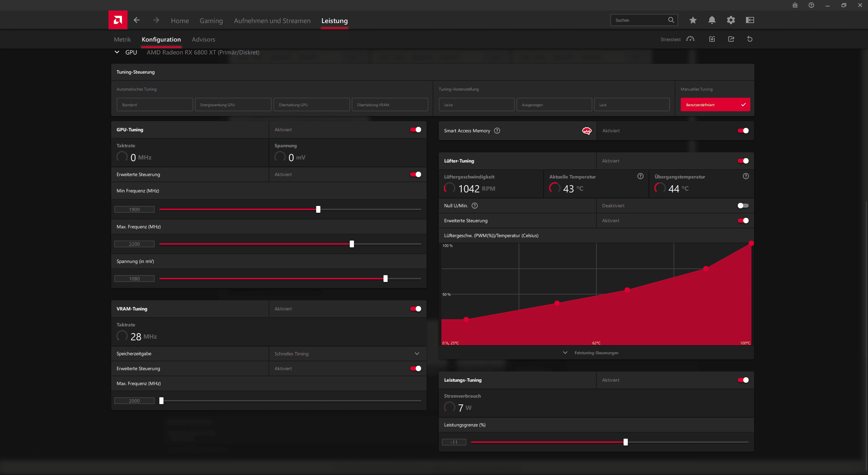This screenshot has width=868, height=475.
Task: Choose the Ausgewogen tuning preset
Action: click(554, 104)
